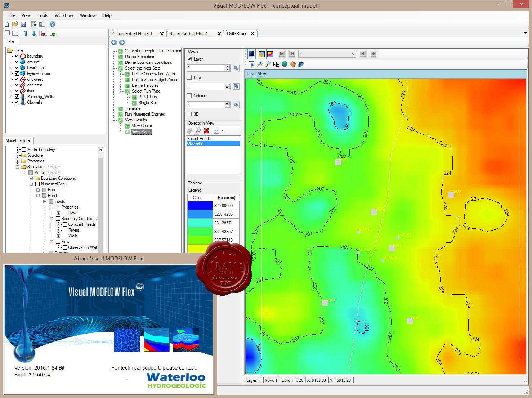Click the globe full extent icon
This screenshot has height=398, width=532.
[x=285, y=64]
